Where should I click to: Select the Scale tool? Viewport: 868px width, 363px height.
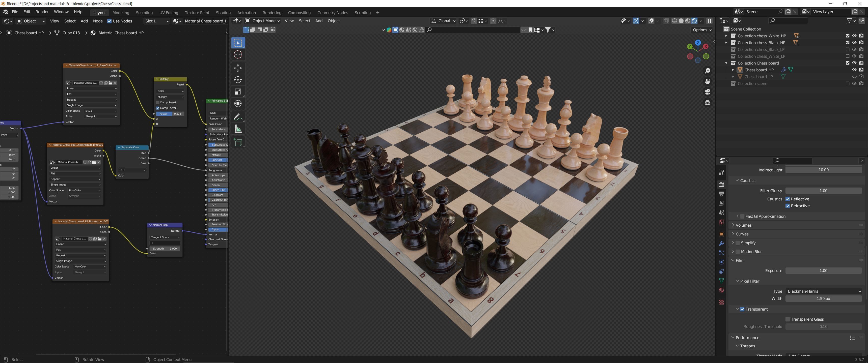238,92
